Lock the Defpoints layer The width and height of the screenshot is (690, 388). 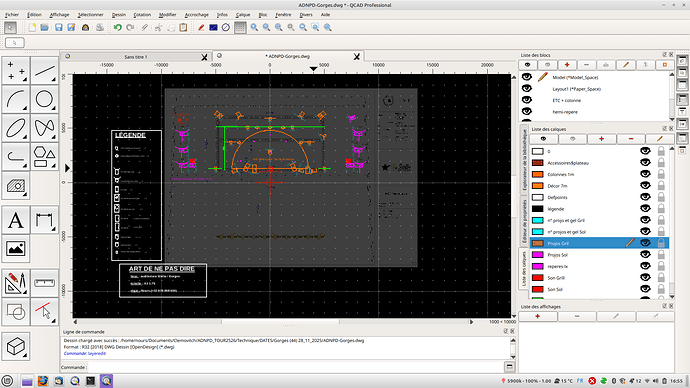pyautogui.click(x=661, y=197)
